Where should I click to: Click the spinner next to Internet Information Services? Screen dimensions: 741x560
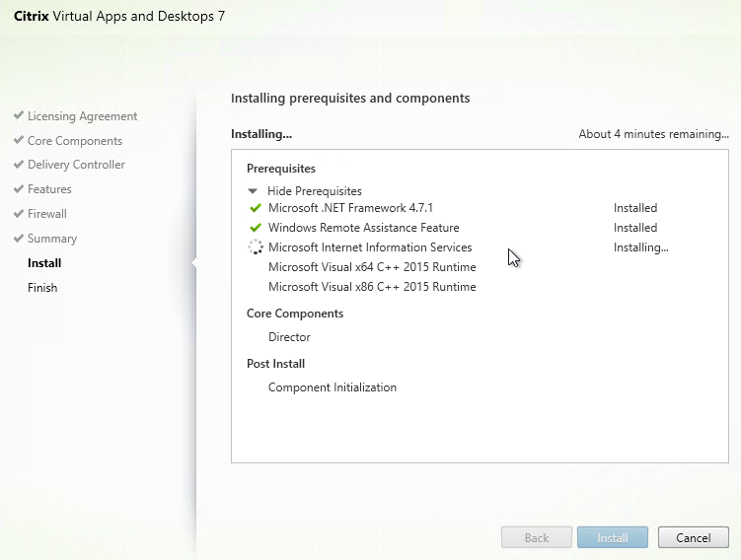(x=255, y=247)
